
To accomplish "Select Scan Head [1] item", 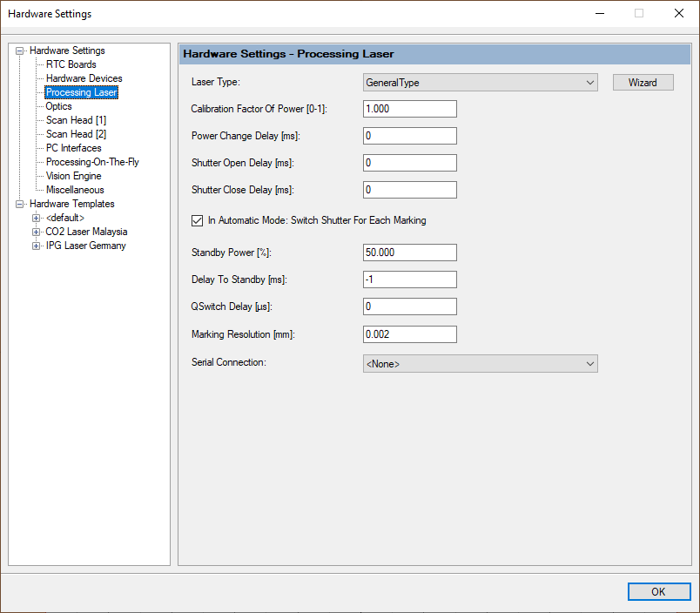I will [76, 120].
